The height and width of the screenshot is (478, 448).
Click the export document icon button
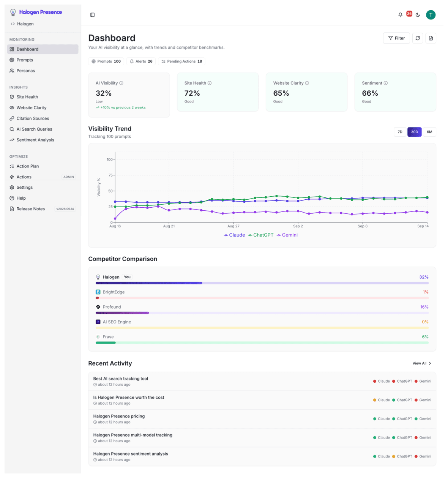(x=431, y=38)
